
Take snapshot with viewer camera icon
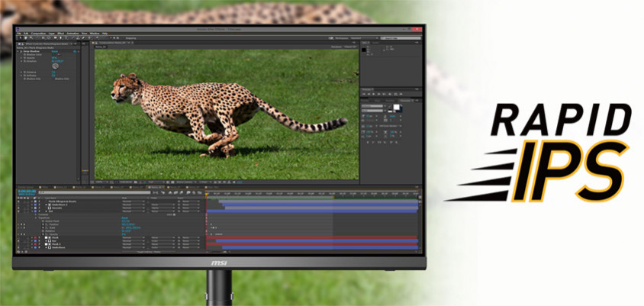tap(136, 182)
